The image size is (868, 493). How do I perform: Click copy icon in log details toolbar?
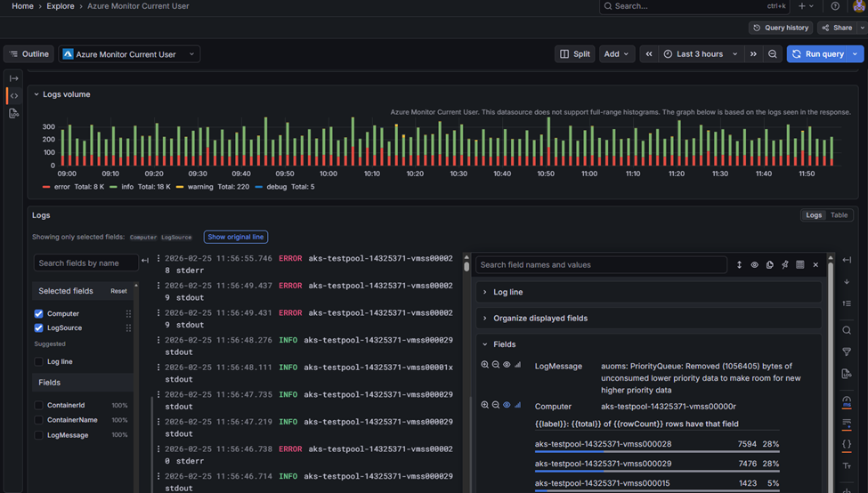coord(769,265)
